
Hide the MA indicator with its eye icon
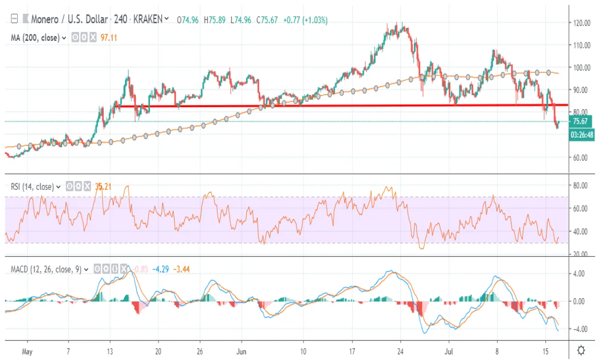75,38
